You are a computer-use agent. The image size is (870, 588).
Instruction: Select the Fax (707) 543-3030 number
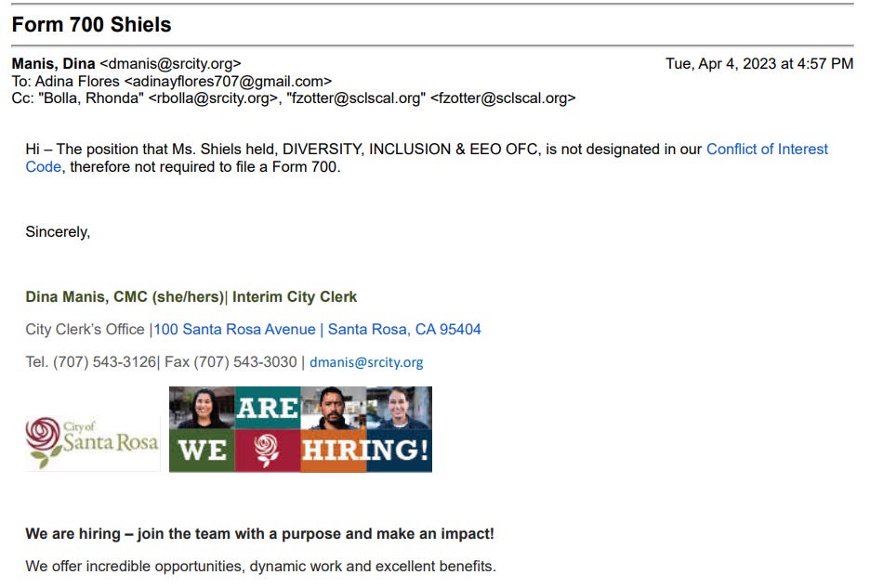point(231,362)
